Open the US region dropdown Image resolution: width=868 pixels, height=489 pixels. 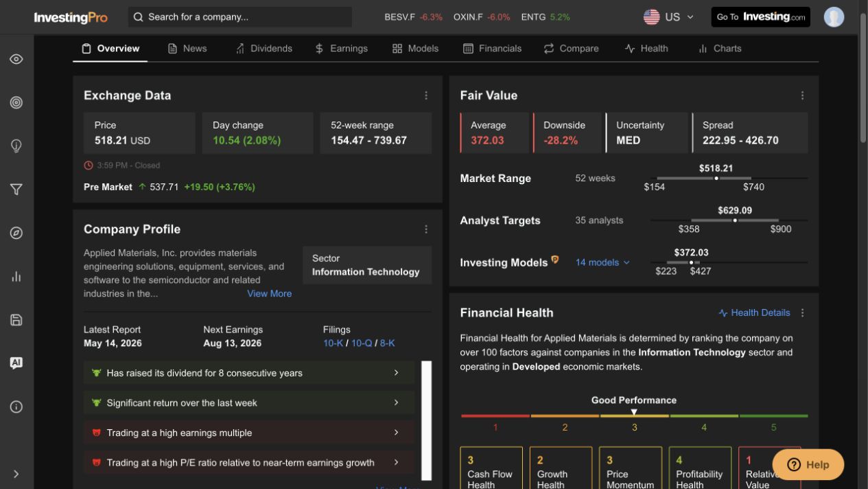pos(669,17)
